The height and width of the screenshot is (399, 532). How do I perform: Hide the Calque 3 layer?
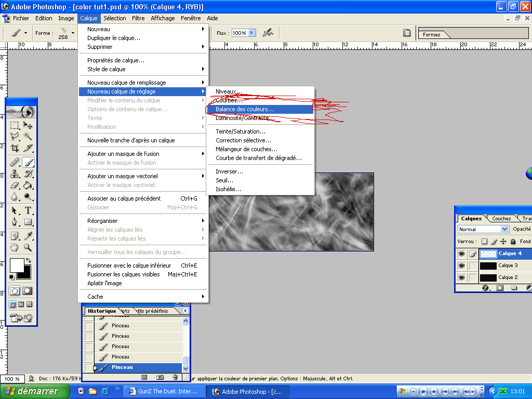pyautogui.click(x=461, y=265)
